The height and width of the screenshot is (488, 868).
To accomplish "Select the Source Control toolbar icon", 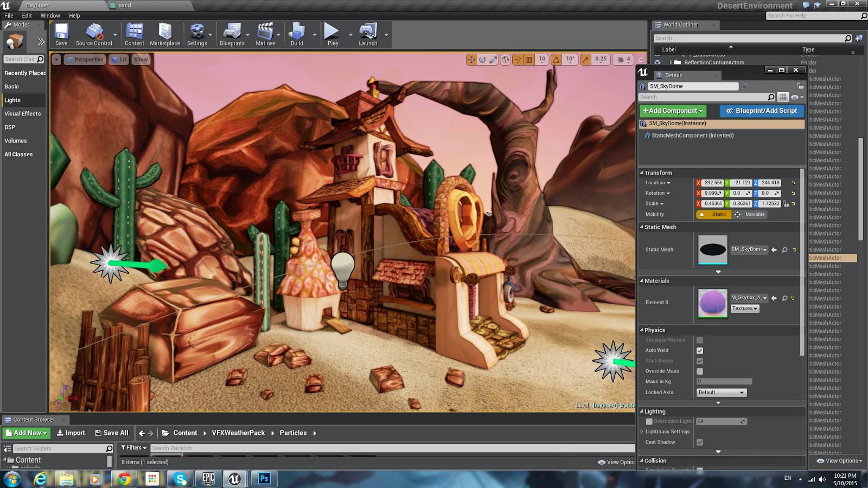I will 94,34.
